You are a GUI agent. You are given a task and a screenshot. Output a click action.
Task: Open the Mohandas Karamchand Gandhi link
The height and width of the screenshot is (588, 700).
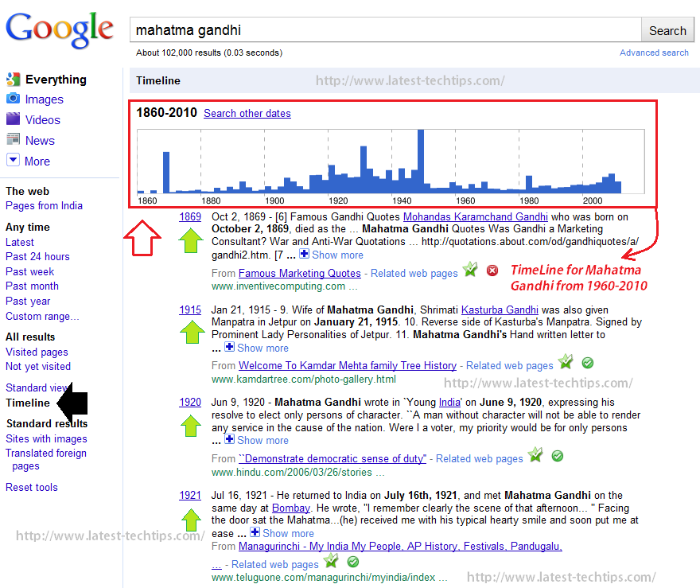click(476, 217)
